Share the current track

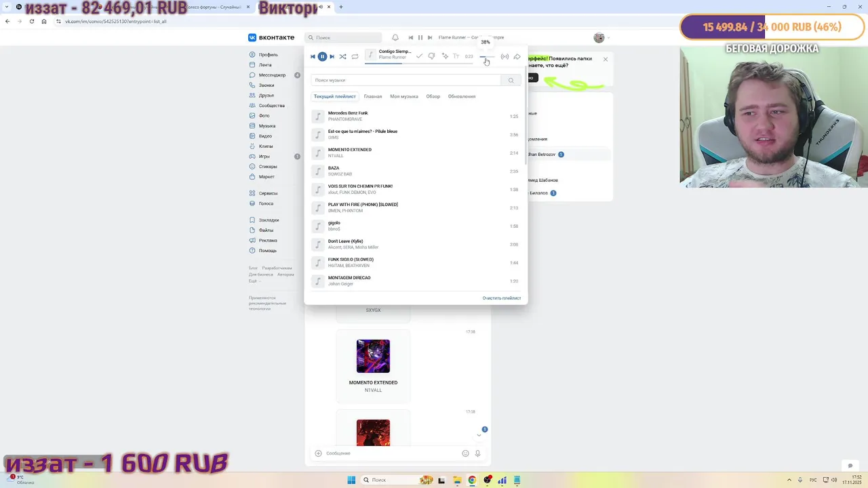coord(517,56)
